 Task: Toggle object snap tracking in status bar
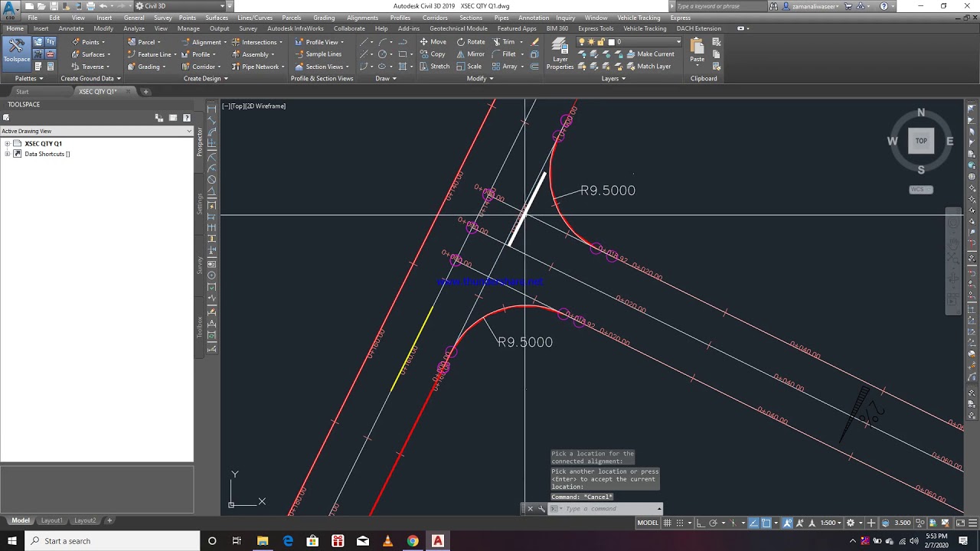point(753,523)
